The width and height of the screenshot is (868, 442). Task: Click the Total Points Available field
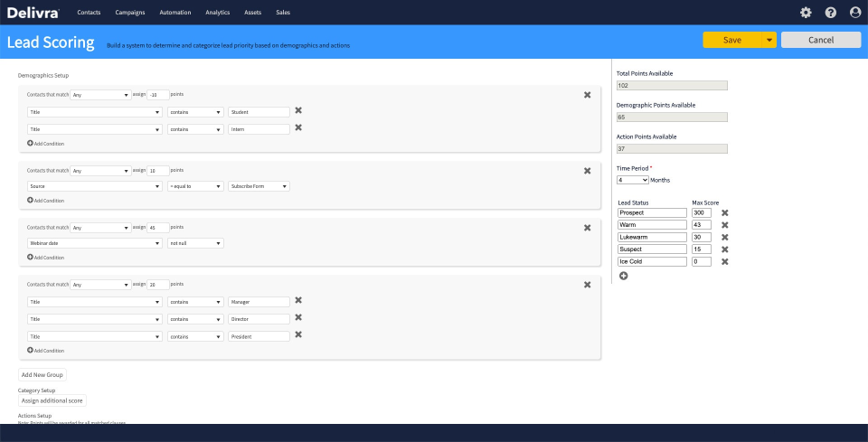click(x=672, y=86)
